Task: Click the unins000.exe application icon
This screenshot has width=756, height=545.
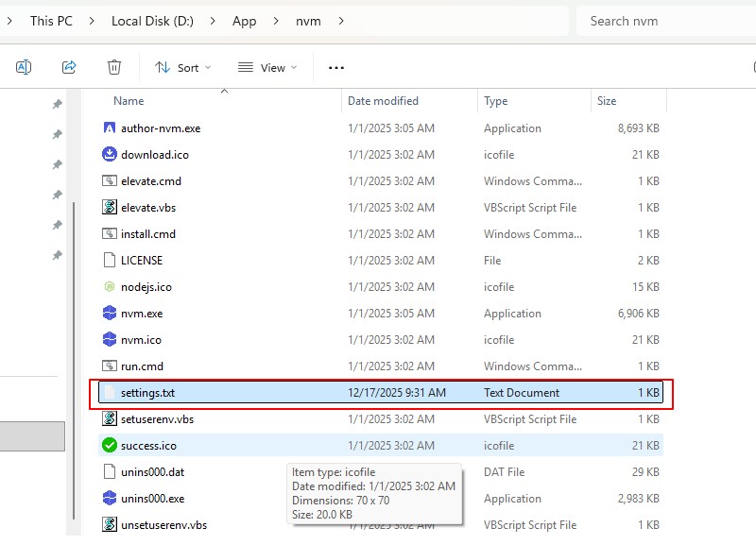Action: 109,499
